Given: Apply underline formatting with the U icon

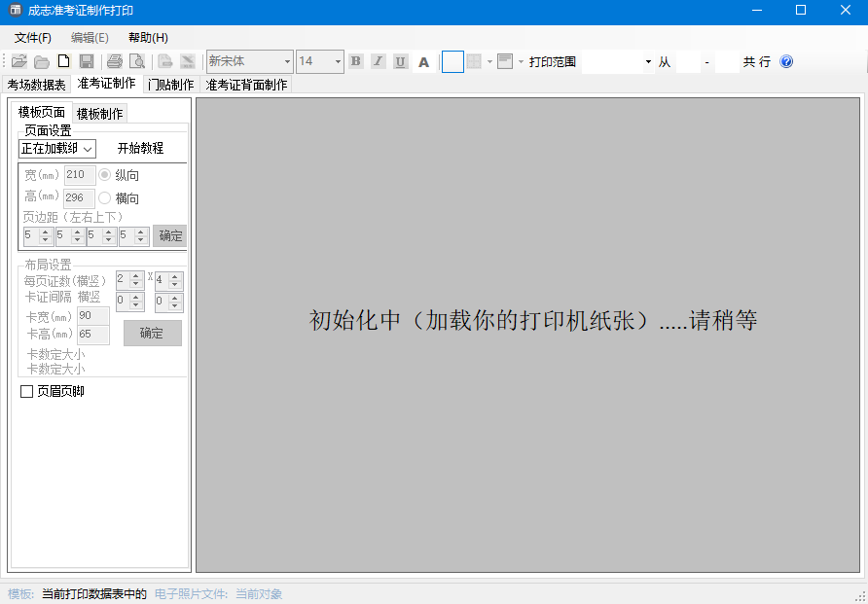Looking at the screenshot, I should (401, 60).
